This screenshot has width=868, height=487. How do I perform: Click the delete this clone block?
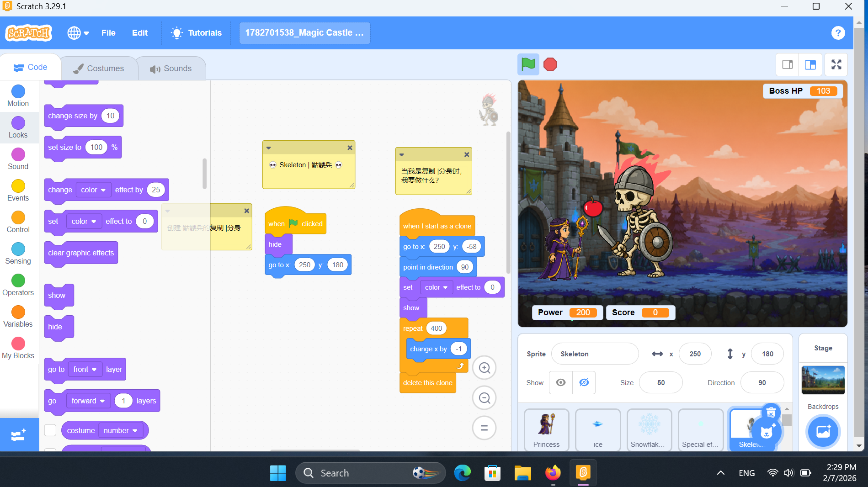coord(428,383)
